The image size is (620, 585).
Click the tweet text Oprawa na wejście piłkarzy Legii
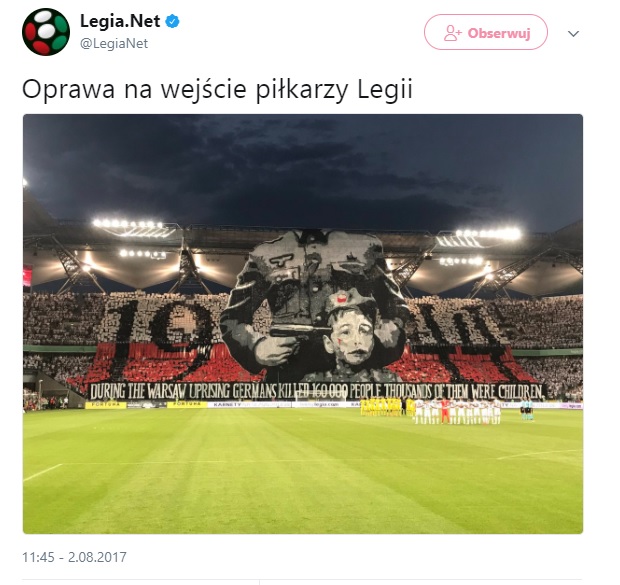click(x=217, y=89)
